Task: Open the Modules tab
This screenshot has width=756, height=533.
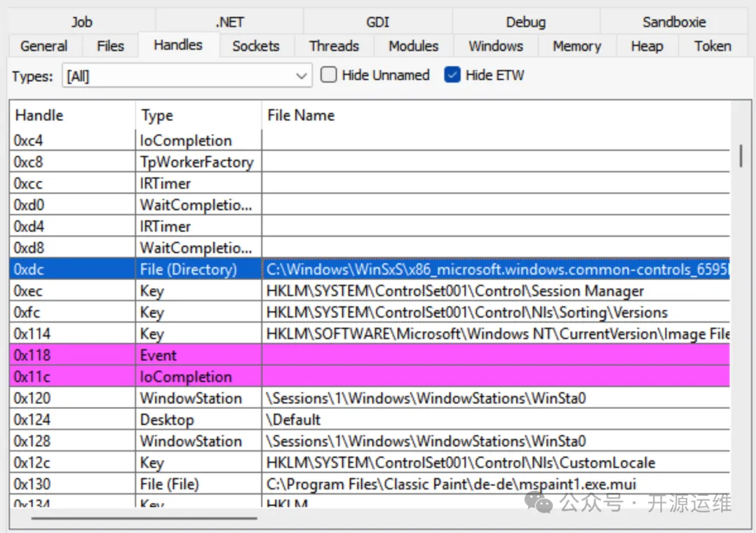Action: point(413,46)
